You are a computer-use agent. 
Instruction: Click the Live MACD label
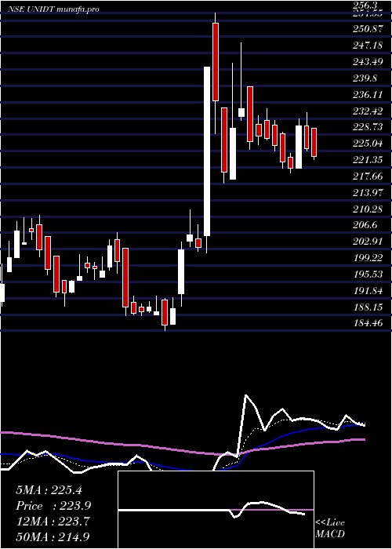tap(330, 529)
